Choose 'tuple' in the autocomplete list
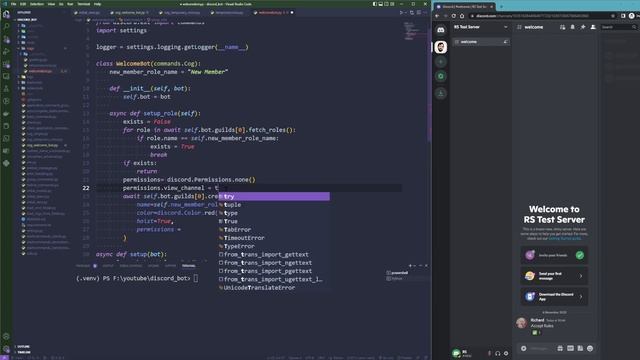 (274, 204)
